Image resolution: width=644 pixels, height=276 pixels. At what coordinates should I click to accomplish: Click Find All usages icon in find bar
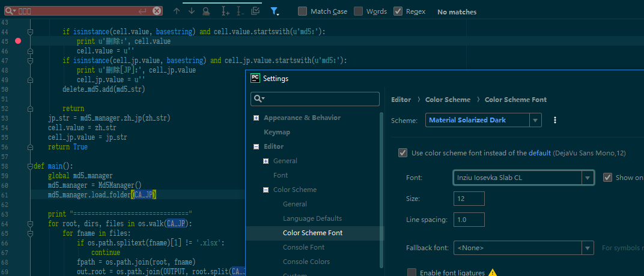(206, 11)
